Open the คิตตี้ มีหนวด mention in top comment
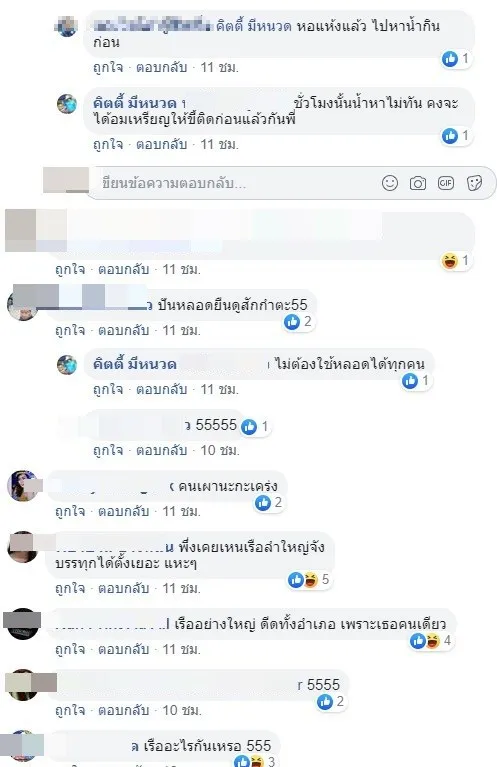Viewport: 497px width, 767px height. pyautogui.click(x=254, y=25)
